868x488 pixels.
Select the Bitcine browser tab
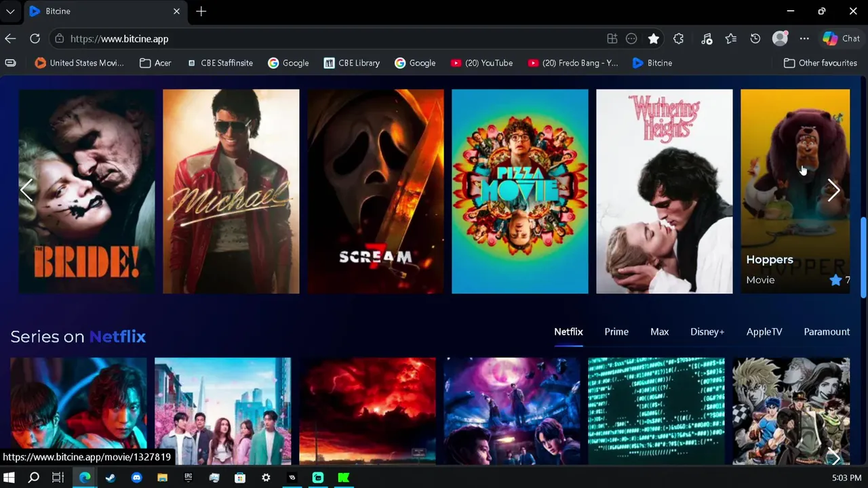[104, 12]
